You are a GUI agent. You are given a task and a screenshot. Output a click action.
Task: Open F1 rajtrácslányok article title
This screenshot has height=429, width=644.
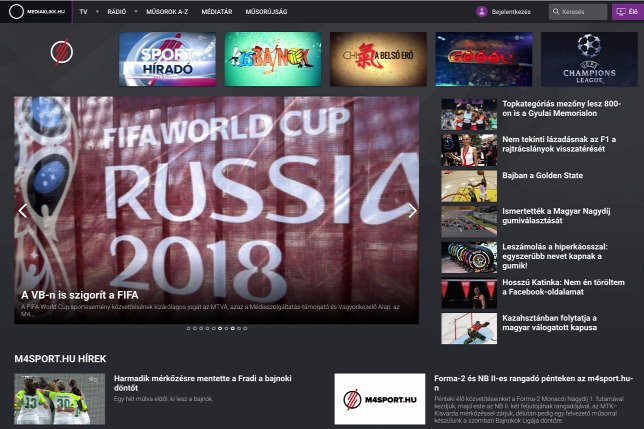[559, 144]
